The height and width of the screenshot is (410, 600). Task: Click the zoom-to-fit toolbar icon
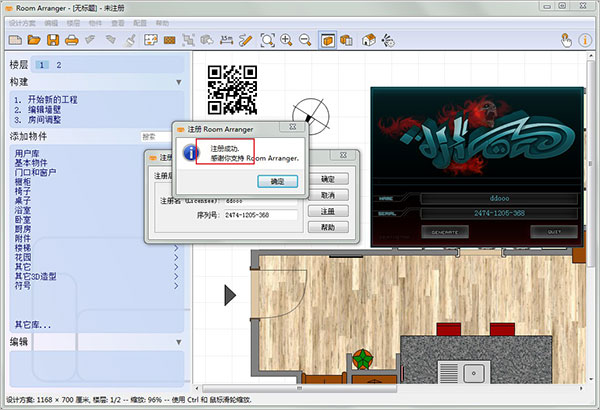pyautogui.click(x=267, y=40)
